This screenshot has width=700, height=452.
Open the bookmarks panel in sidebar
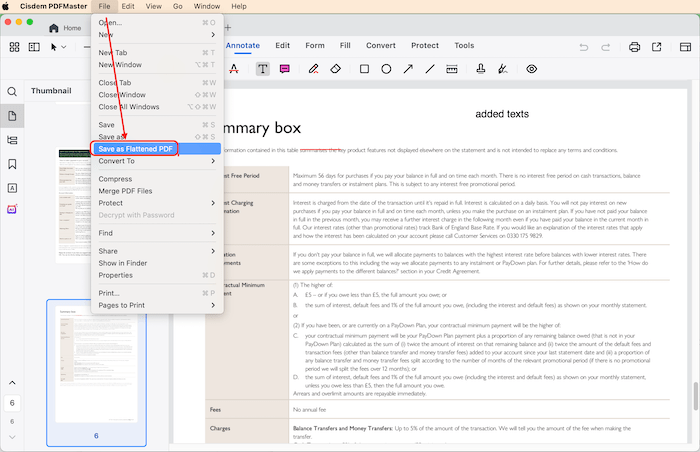[x=12, y=164]
